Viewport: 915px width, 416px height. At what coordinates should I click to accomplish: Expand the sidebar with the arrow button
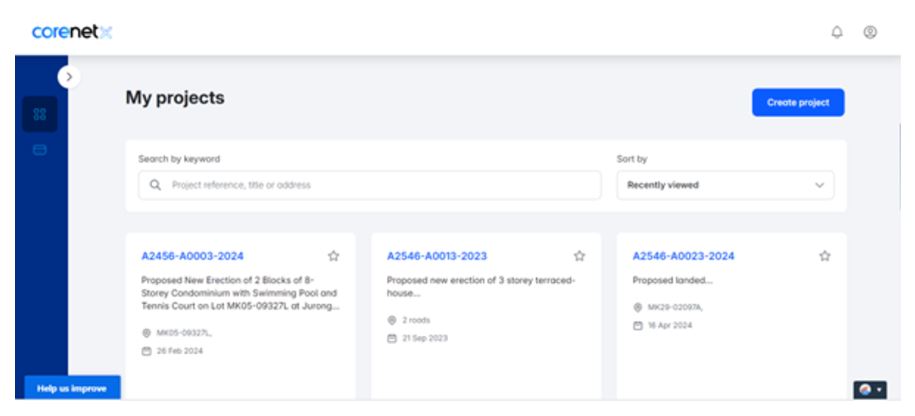pos(69,76)
